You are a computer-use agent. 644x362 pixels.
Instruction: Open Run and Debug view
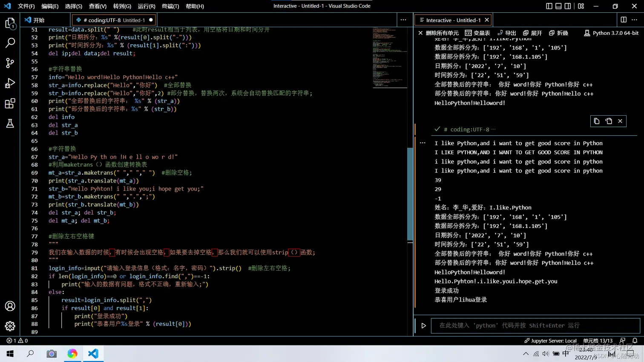[x=10, y=83]
